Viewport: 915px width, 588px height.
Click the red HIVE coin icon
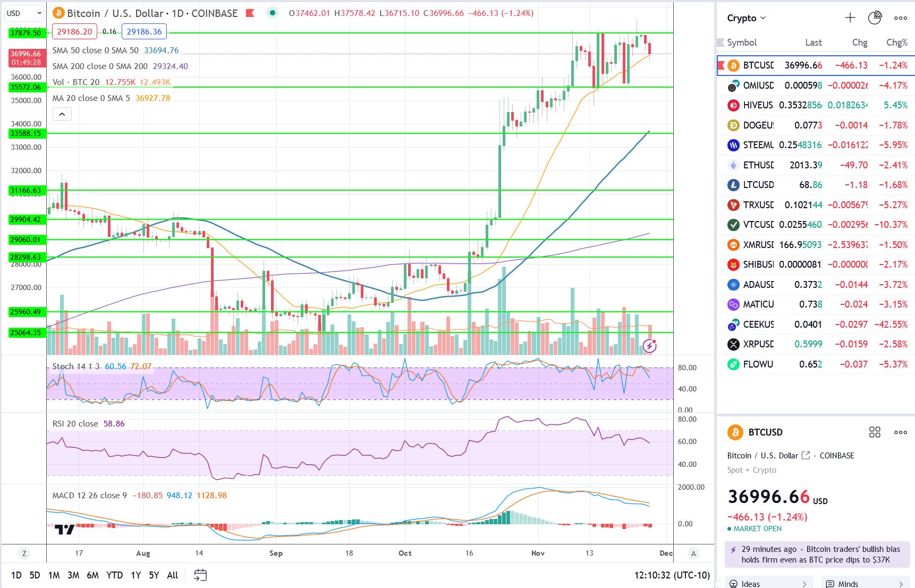coord(733,105)
